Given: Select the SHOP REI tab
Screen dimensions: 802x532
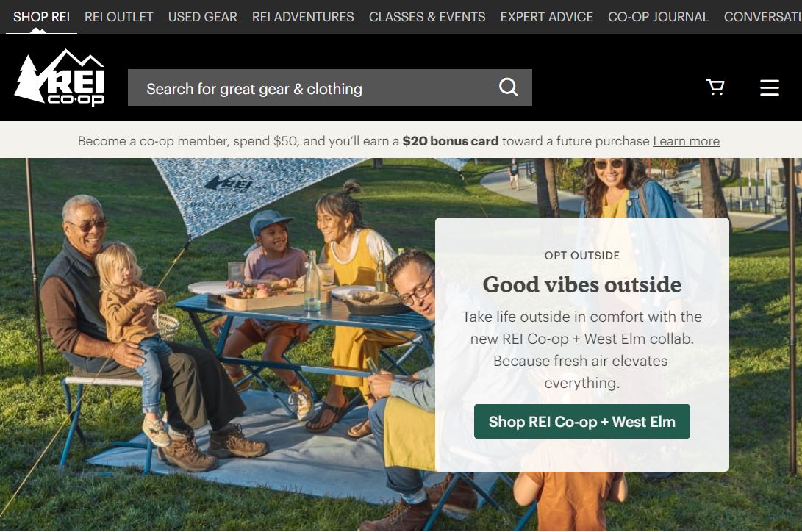Looking at the screenshot, I should click(x=41, y=17).
